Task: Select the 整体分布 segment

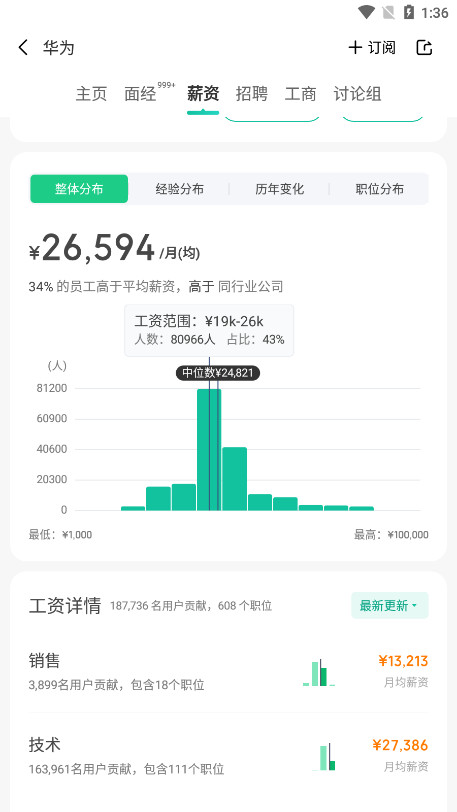Action: click(x=79, y=189)
